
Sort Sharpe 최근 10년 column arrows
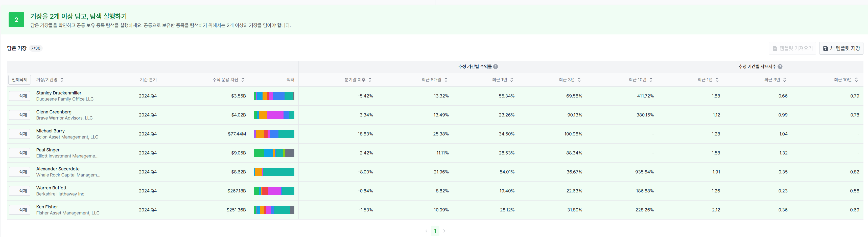[856, 80]
